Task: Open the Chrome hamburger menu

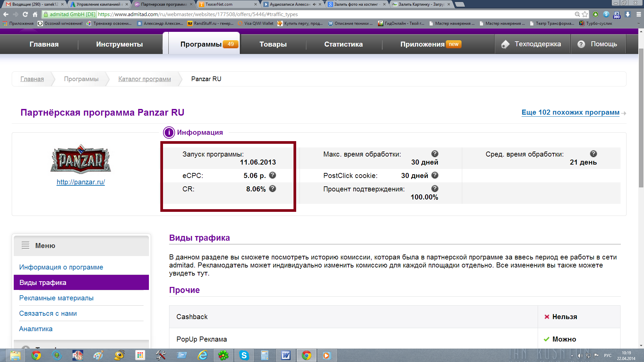Action: [x=639, y=14]
